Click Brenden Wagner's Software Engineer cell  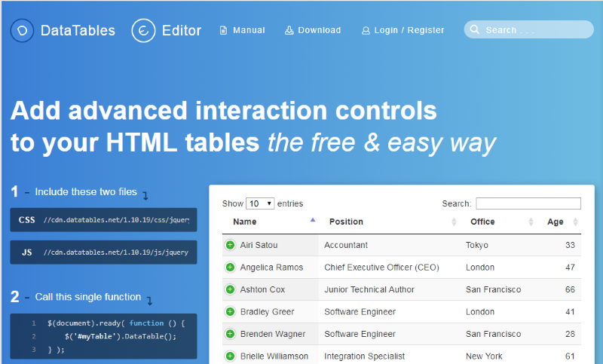tap(360, 334)
